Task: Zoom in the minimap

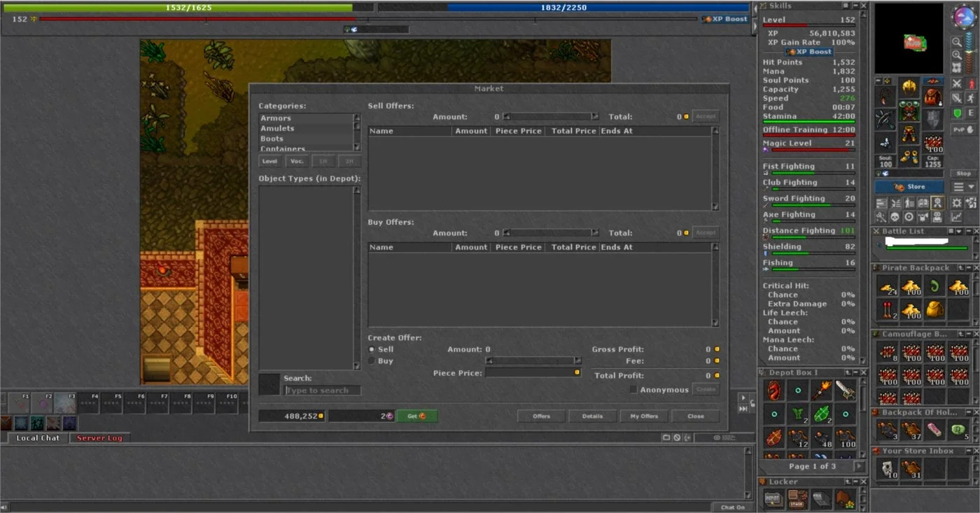Action: (956, 55)
